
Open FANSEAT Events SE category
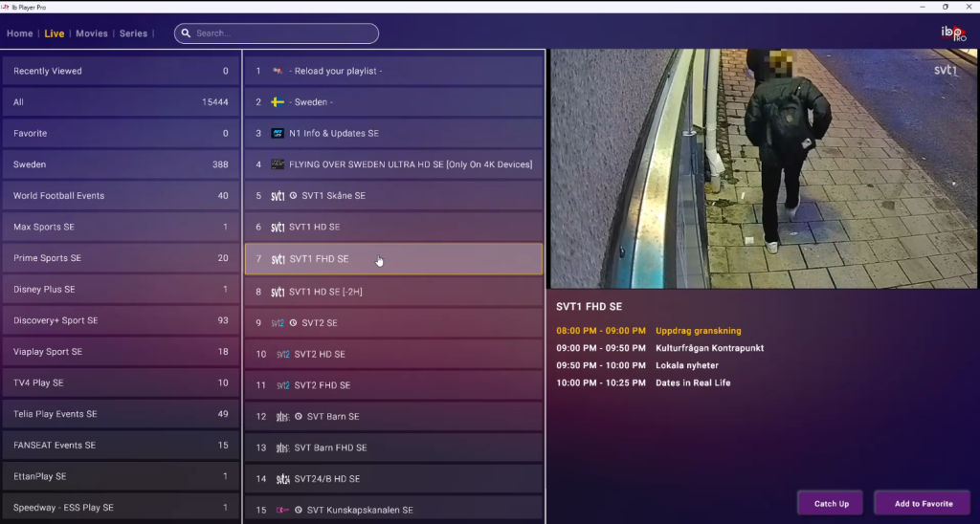pos(121,446)
